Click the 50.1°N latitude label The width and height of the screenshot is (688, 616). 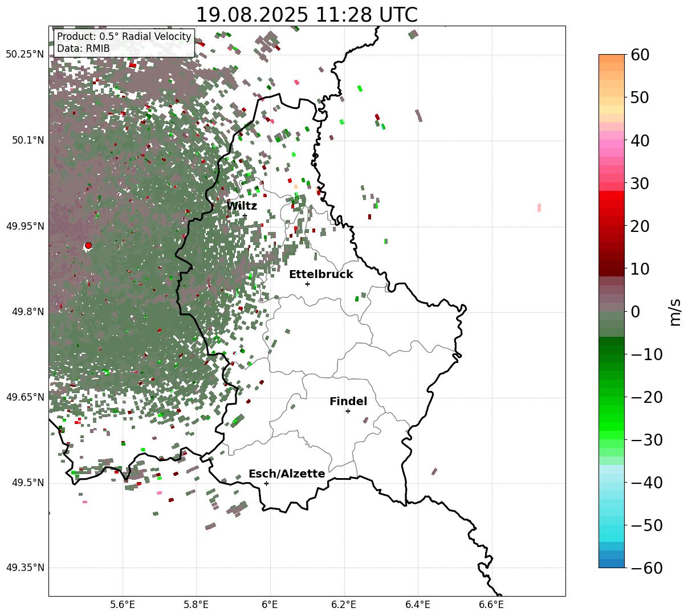tap(28, 140)
